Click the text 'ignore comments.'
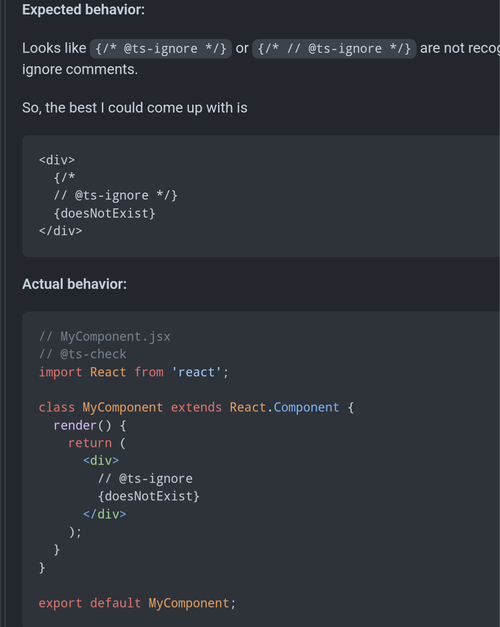 tap(80, 70)
